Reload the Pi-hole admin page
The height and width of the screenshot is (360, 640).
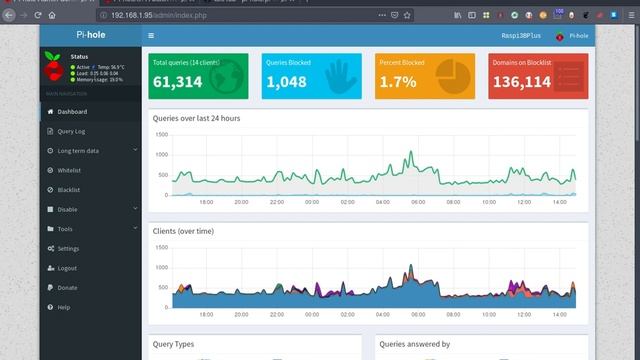(x=38, y=16)
